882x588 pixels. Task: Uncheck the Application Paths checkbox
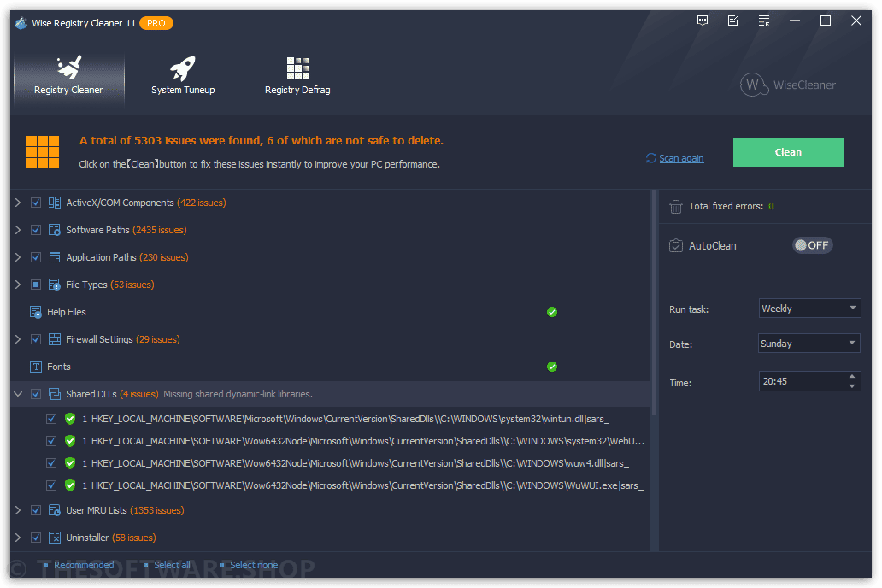tap(36, 257)
